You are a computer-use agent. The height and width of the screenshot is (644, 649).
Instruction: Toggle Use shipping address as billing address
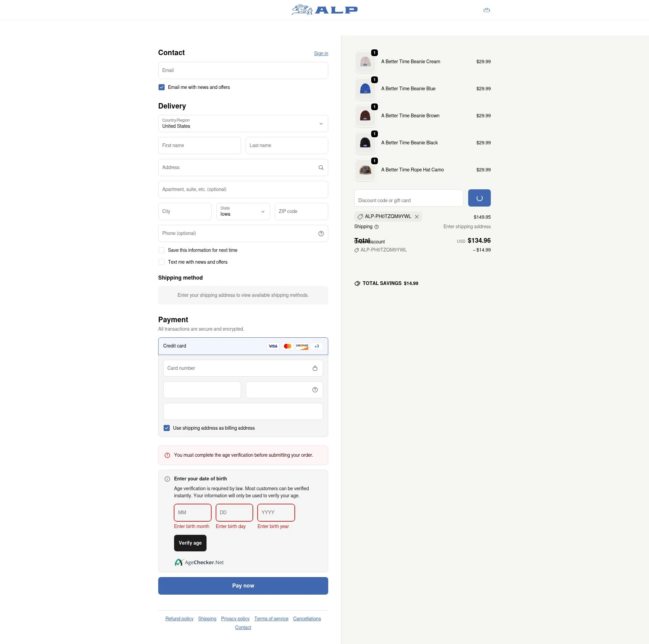pos(167,428)
